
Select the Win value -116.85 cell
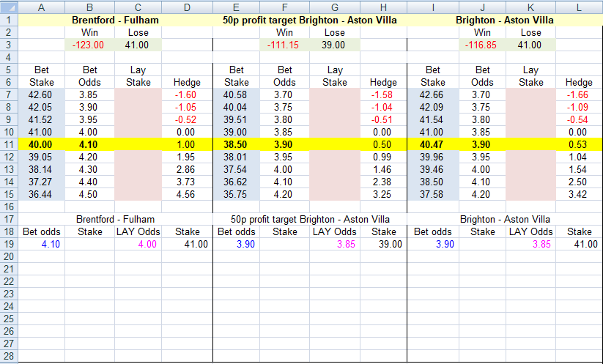tap(482, 45)
